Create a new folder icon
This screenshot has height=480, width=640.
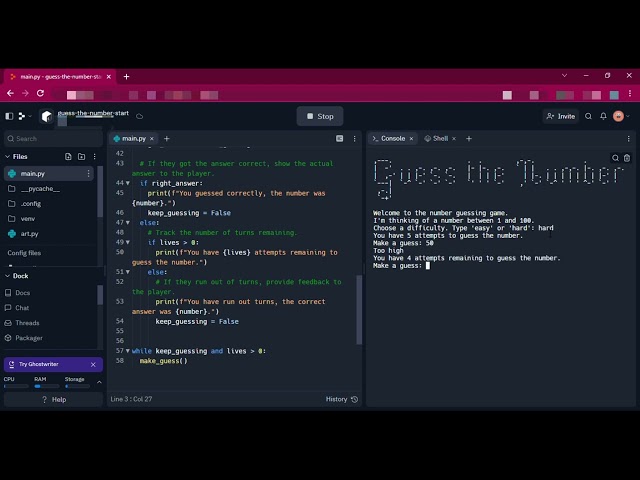coord(82,157)
